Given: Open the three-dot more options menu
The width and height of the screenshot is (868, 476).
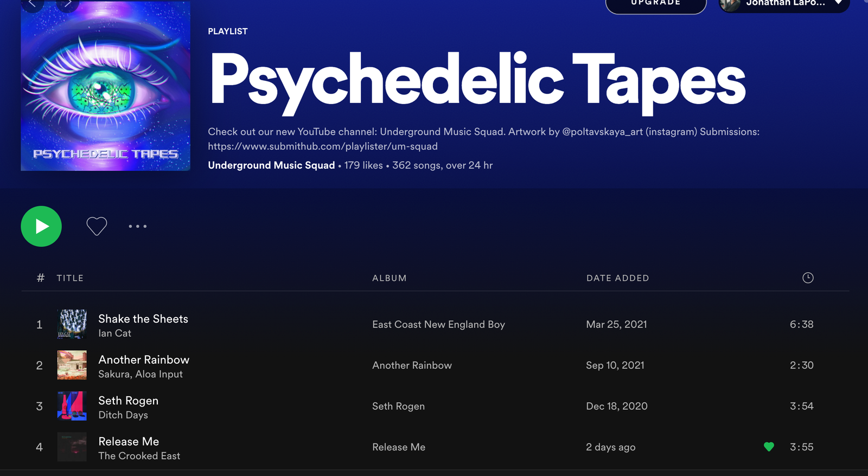Looking at the screenshot, I should [137, 226].
